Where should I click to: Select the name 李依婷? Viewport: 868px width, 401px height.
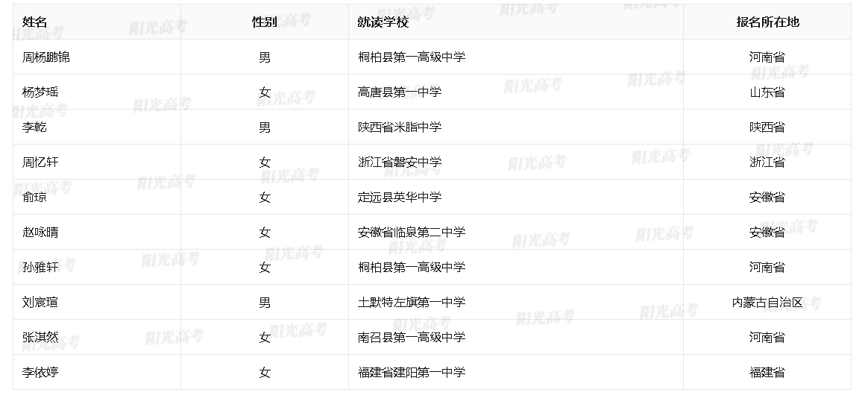40,372
